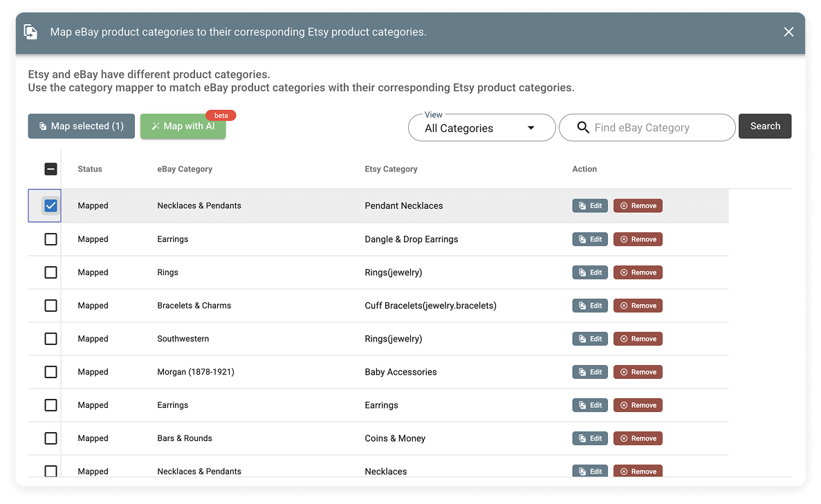
Task: Check the box for Earrings mapped to Earrings
Action: pos(50,405)
